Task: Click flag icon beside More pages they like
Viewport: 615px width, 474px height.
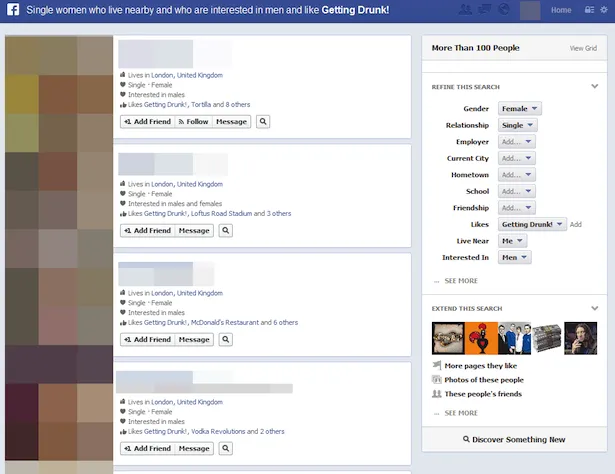Action: coord(437,365)
